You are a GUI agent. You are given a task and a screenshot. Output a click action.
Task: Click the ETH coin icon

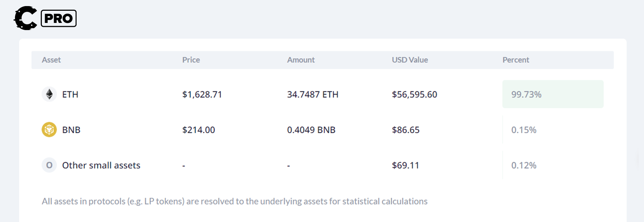[x=49, y=94]
